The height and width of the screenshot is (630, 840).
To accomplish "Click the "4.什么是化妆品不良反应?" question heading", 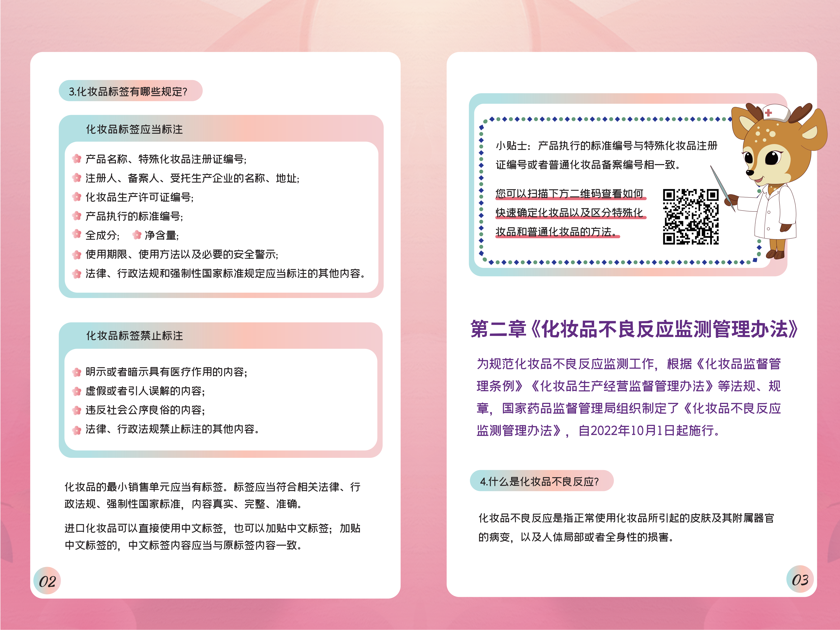I will click(x=540, y=482).
